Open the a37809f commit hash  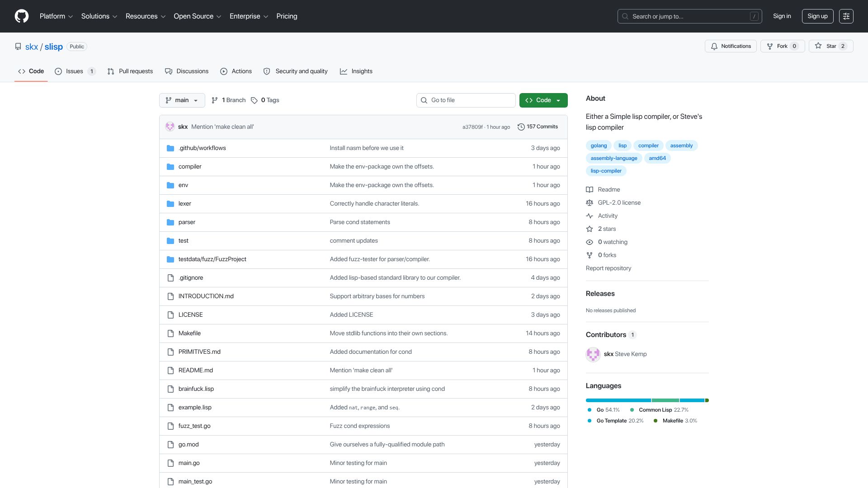[472, 127]
